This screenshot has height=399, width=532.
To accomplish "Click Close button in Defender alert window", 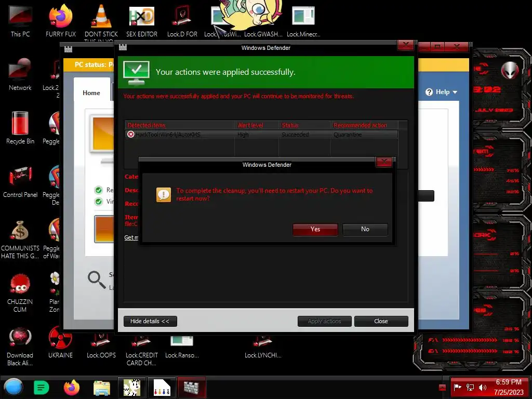I will tap(381, 321).
